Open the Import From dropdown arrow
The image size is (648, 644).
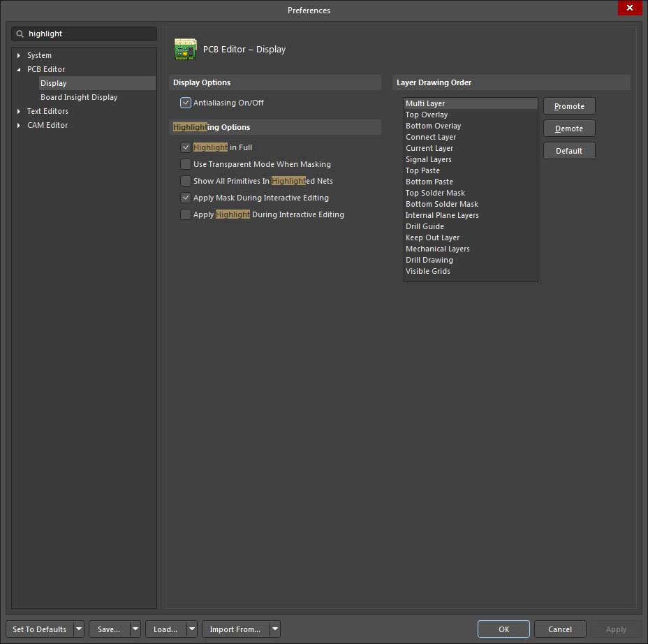274,629
